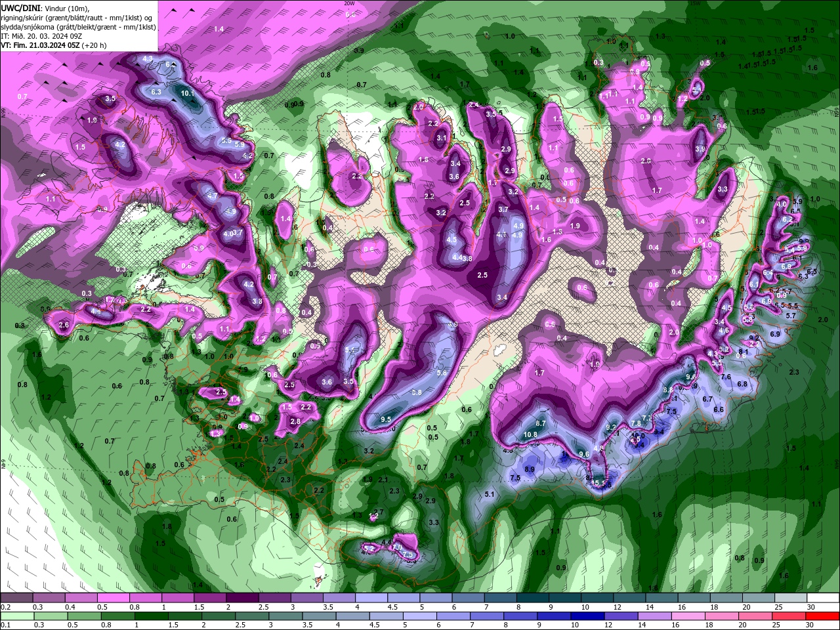Click the dark mauve 0.2 swatch in upper legend row

(16, 598)
